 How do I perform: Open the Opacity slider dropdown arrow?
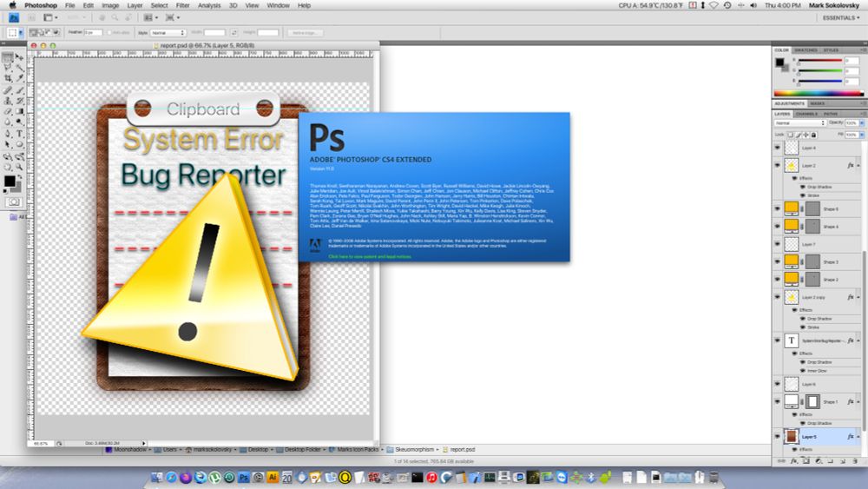(861, 123)
